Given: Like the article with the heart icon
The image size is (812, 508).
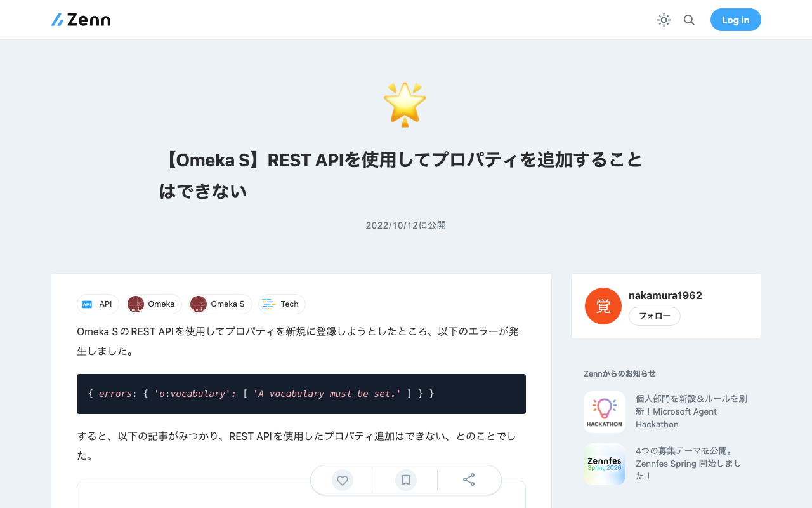Looking at the screenshot, I should coord(343,480).
